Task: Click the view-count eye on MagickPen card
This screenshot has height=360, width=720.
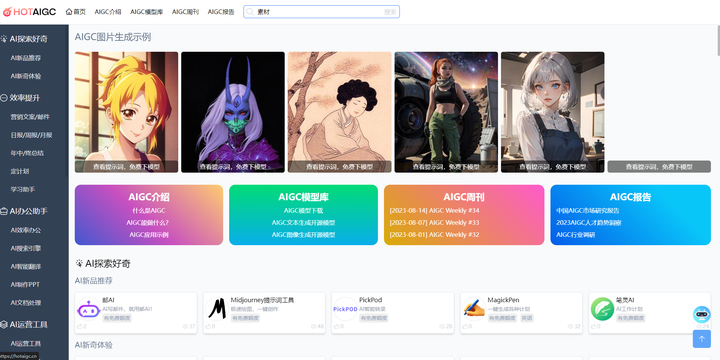Action: click(x=571, y=326)
